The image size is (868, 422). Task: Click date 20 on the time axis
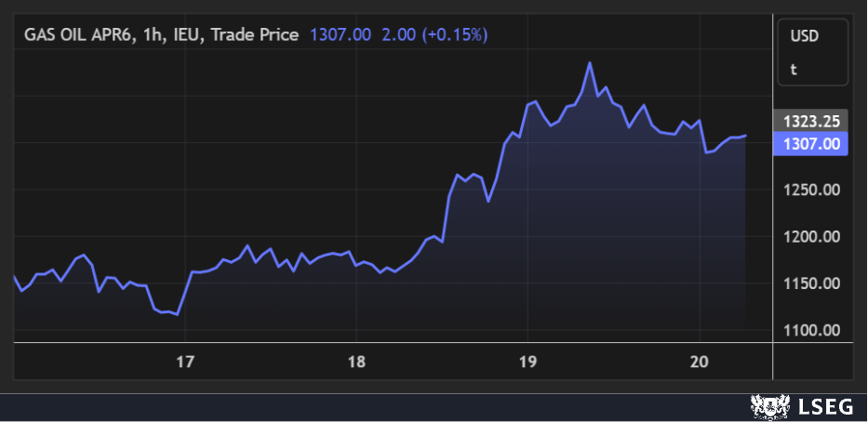[700, 361]
